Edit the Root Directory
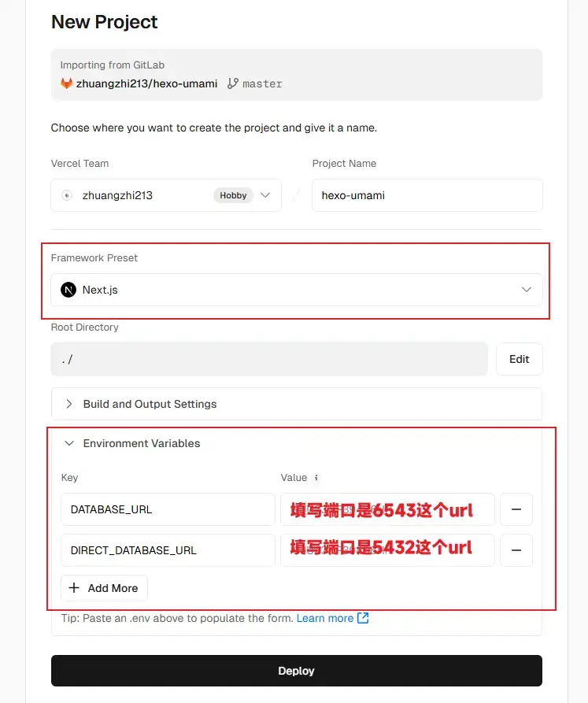 520,359
